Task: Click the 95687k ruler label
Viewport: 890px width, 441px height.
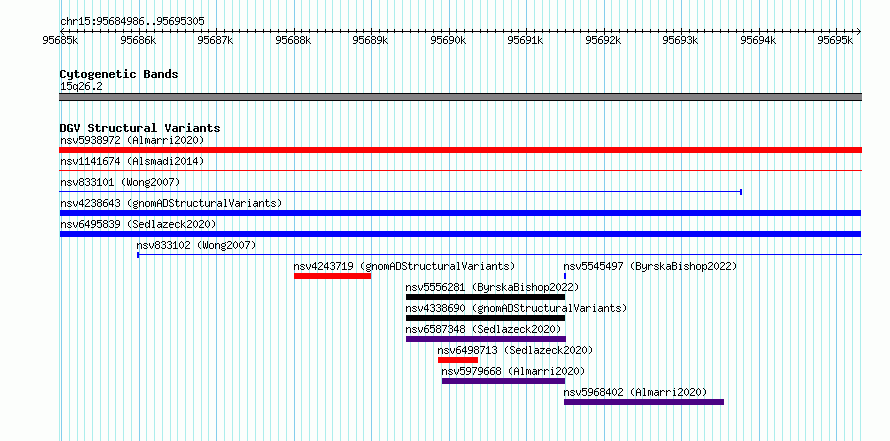Action: click(x=215, y=40)
